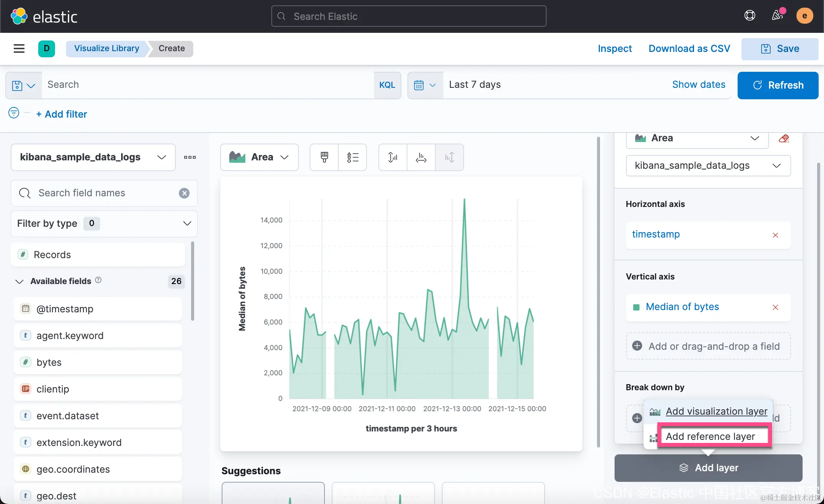
Task: Open bottom axis settings icon
Action: click(421, 157)
